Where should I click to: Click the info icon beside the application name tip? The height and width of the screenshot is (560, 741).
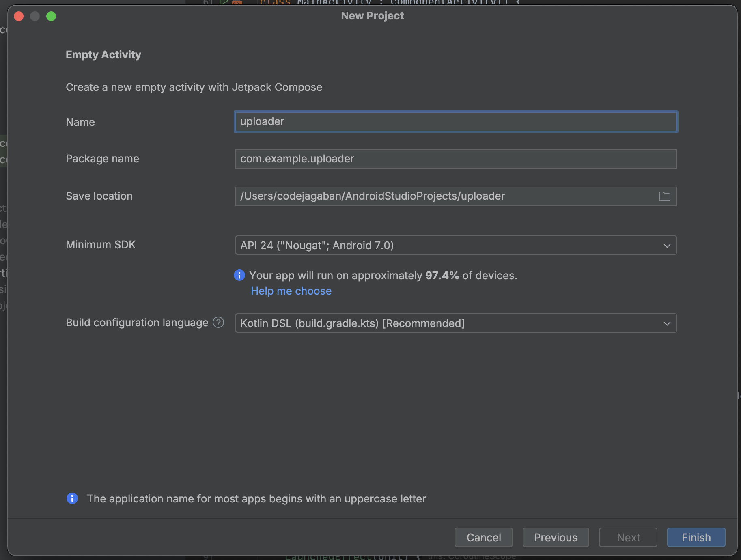[72, 498]
